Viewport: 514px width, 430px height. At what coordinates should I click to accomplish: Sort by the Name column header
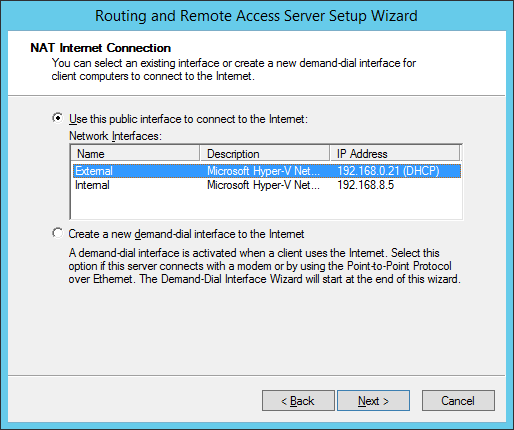135,154
